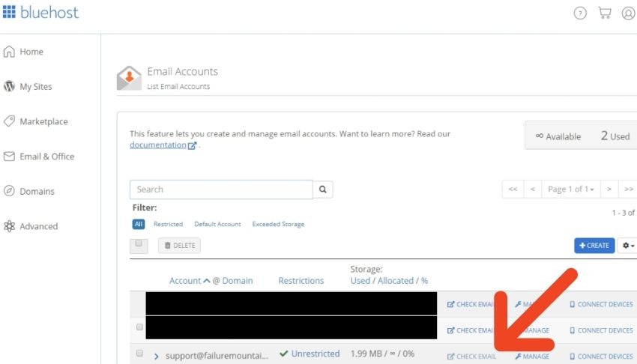Click the Email Accounts envelope icon

pyautogui.click(x=129, y=78)
